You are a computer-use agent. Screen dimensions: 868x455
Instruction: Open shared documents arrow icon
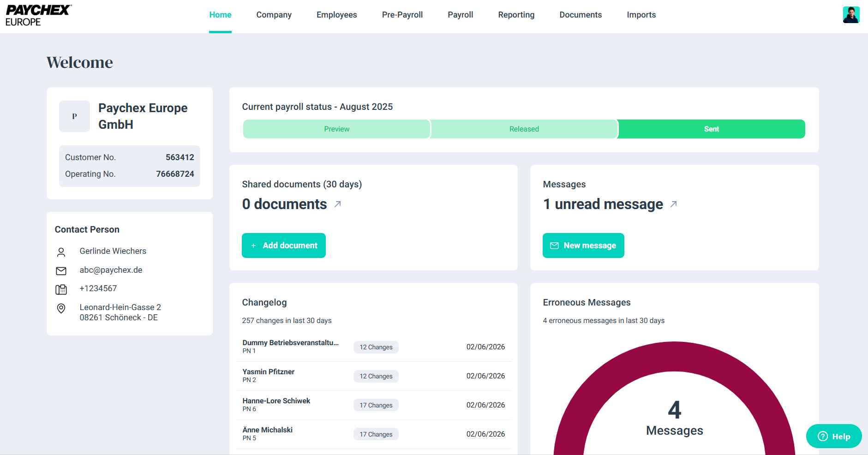tap(338, 204)
